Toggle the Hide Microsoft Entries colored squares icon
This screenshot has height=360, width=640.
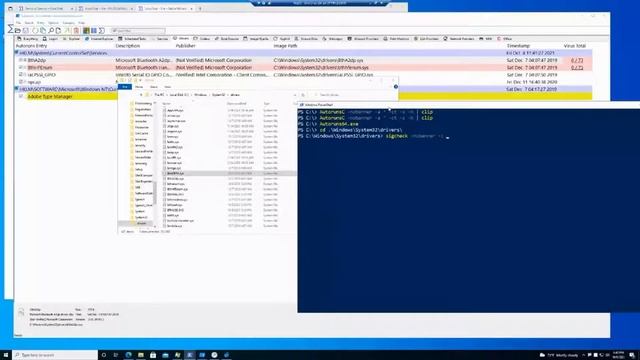pyautogui.click(x=86, y=30)
